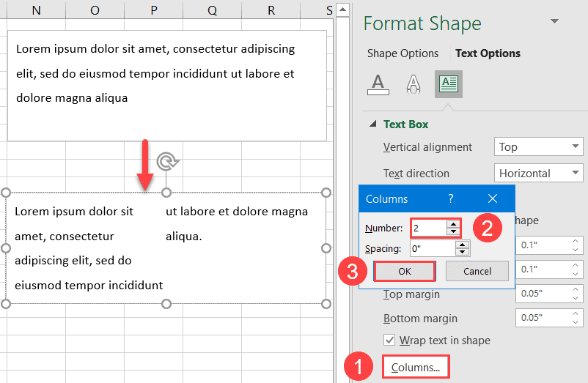The height and width of the screenshot is (383, 588).
Task: Close the Columns dialog with X
Action: point(492,198)
